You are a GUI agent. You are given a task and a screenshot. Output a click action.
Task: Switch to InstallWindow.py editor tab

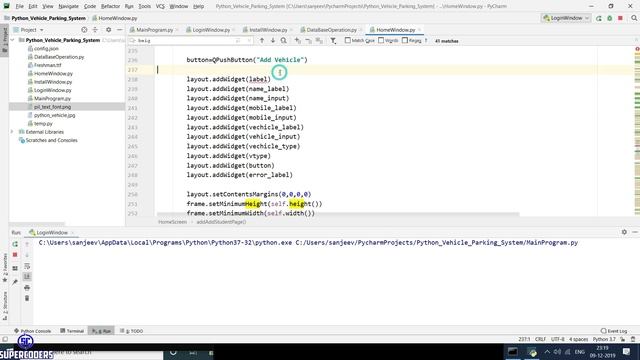[x=268, y=30]
